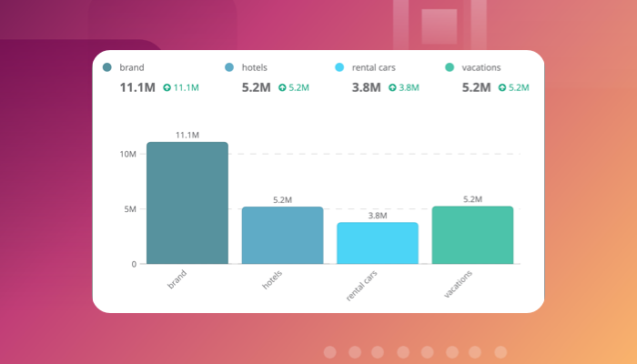Image resolution: width=637 pixels, height=364 pixels.
Task: Select the rental cars legend label
Action: pyautogui.click(x=373, y=67)
